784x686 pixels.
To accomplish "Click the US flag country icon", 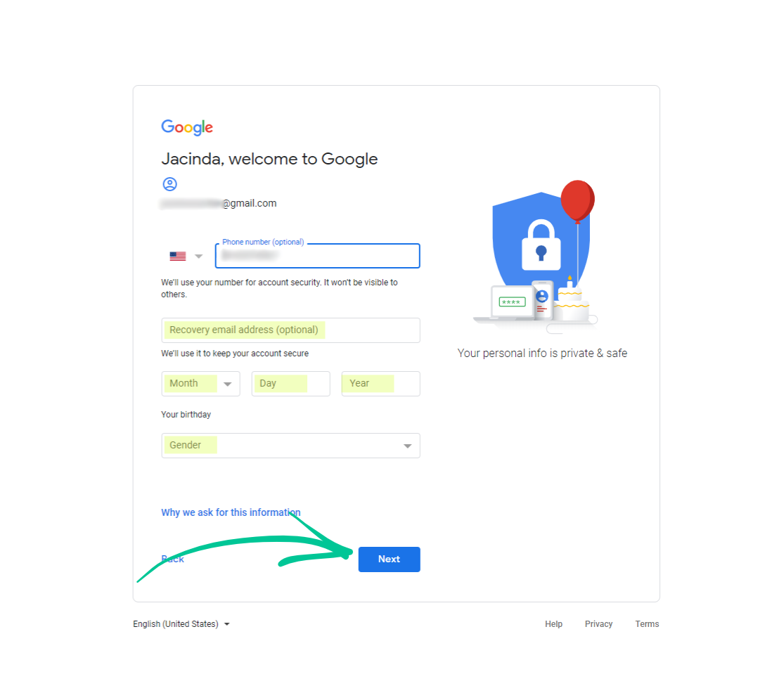I will point(178,257).
